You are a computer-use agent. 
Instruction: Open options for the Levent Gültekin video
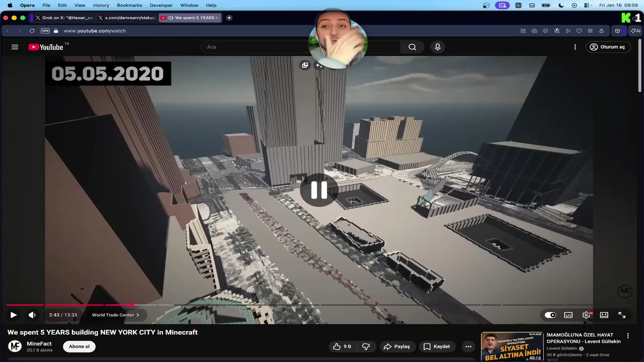point(628,335)
